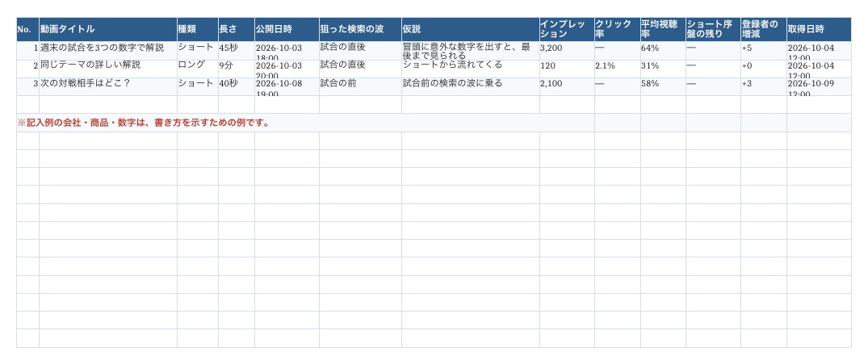This screenshot has height=364, width=868.
Task: Click title cell "同じテーマの詳しい解説"
Action: coord(108,69)
